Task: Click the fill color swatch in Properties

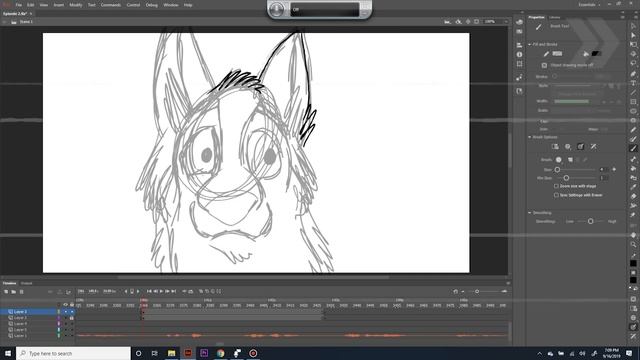Action: pyautogui.click(x=596, y=53)
